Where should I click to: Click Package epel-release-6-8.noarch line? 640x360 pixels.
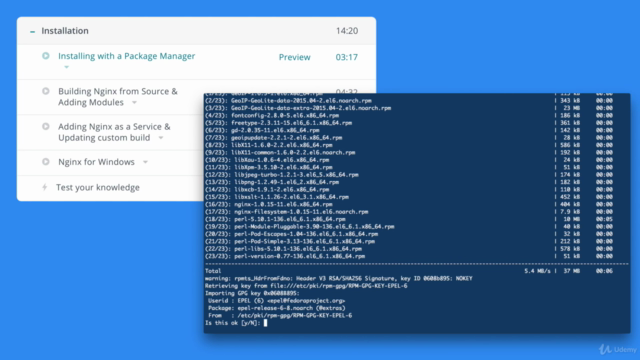point(276,308)
